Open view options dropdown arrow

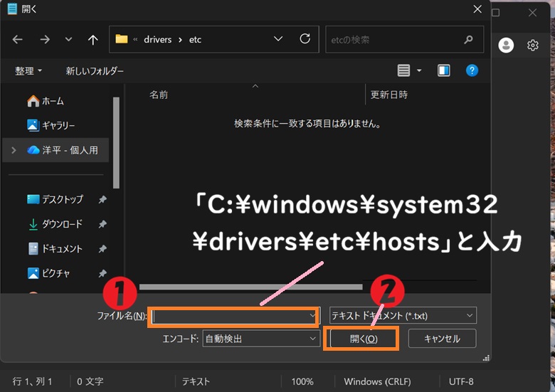[419, 70]
